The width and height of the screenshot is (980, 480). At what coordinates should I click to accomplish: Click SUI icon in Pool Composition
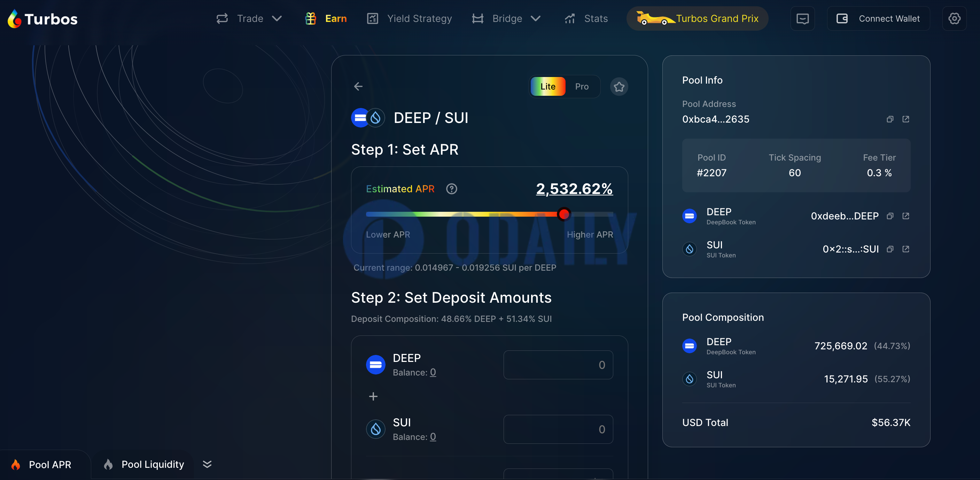(689, 379)
